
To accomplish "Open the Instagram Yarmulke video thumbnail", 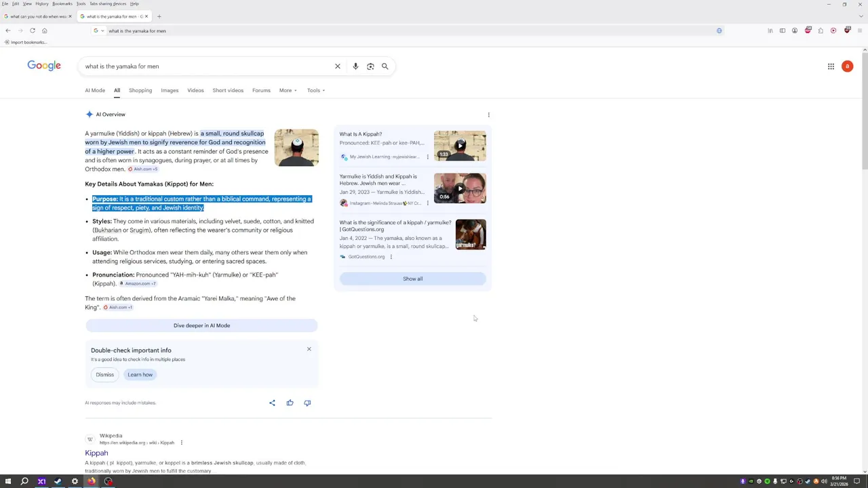I will coord(460,188).
